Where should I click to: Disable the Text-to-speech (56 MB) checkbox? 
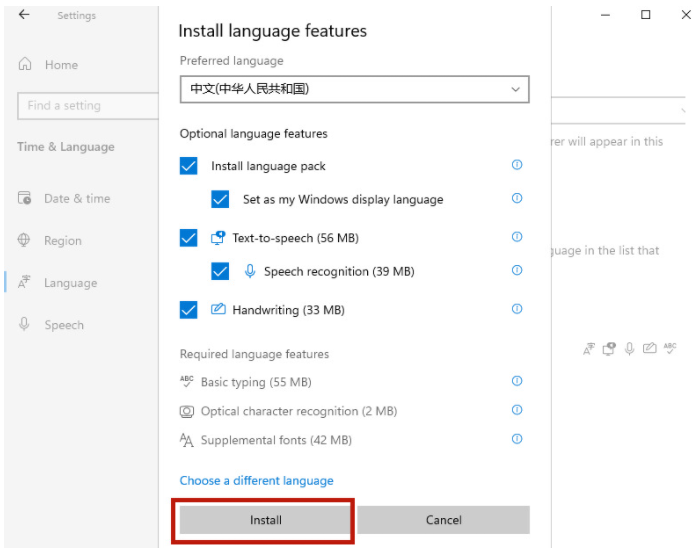click(189, 238)
